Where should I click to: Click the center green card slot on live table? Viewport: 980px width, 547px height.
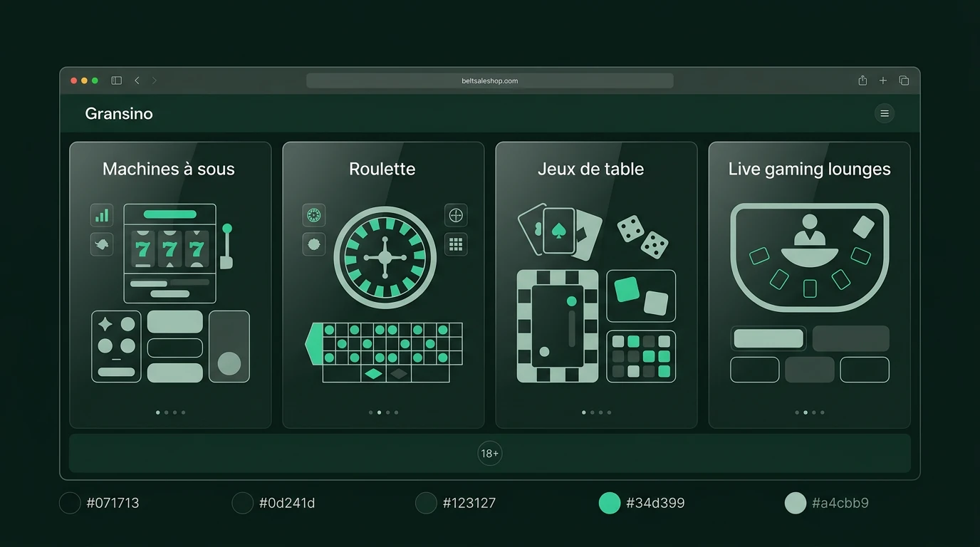(810, 288)
